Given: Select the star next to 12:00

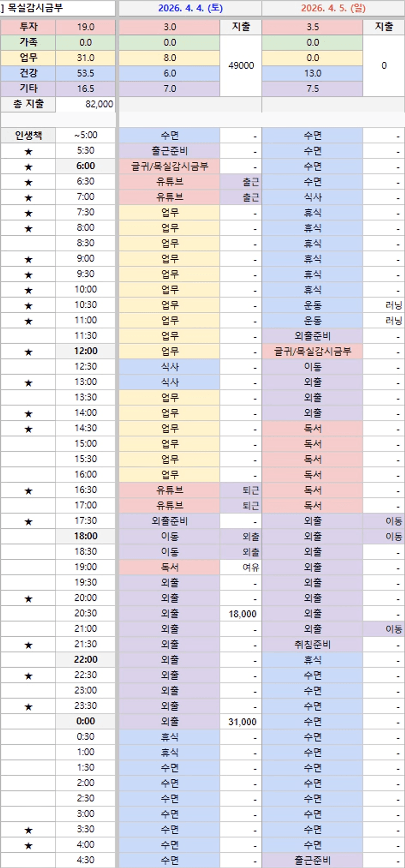Looking at the screenshot, I should click(x=28, y=352).
